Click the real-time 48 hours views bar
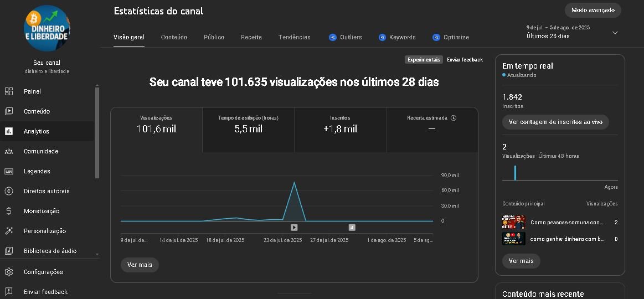The height and width of the screenshot is (299, 644). [515, 173]
